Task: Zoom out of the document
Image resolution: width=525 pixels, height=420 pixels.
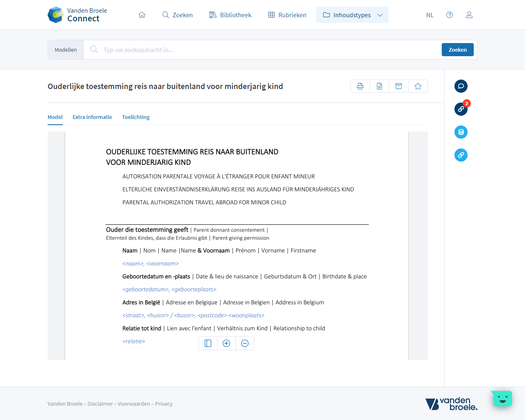Action: coord(245,343)
